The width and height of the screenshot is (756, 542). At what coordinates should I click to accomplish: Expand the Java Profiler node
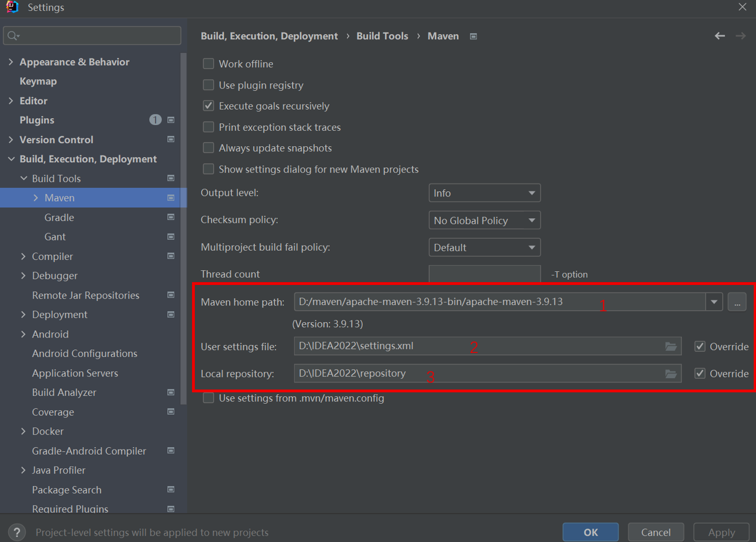tap(23, 470)
